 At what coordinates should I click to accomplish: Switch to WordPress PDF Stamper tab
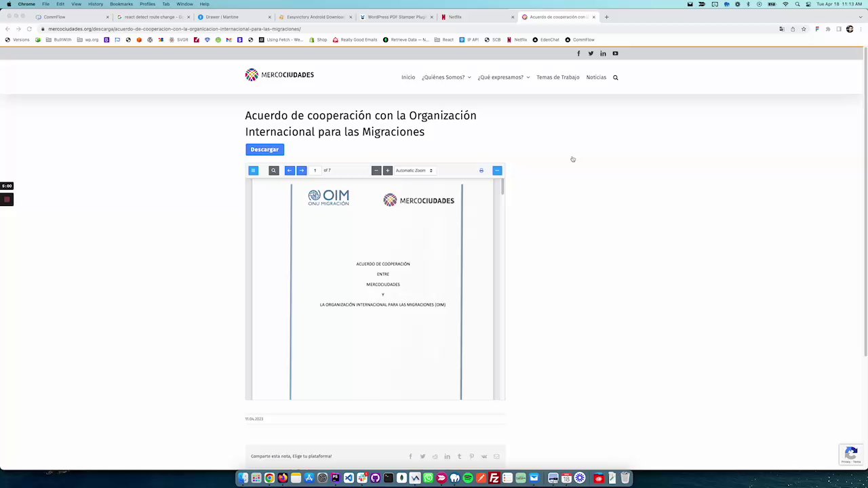[397, 17]
